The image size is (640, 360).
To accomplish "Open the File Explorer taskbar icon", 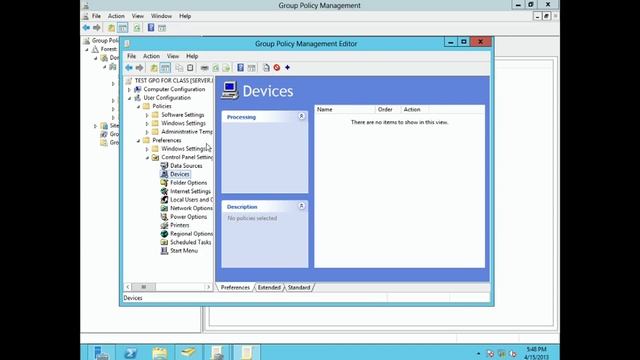I will pyautogui.click(x=160, y=353).
